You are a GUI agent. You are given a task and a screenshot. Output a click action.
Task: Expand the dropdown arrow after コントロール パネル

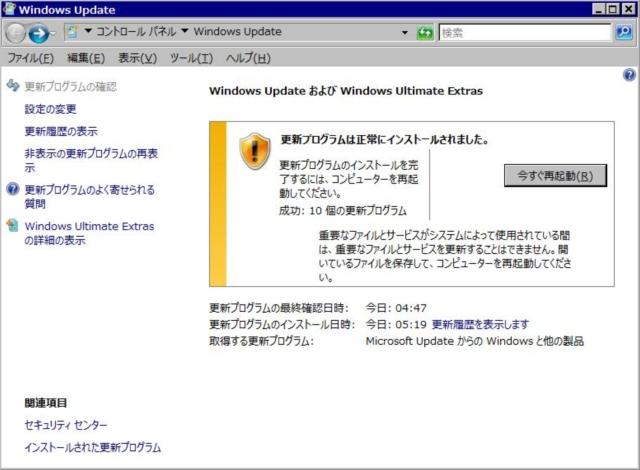coord(184,31)
